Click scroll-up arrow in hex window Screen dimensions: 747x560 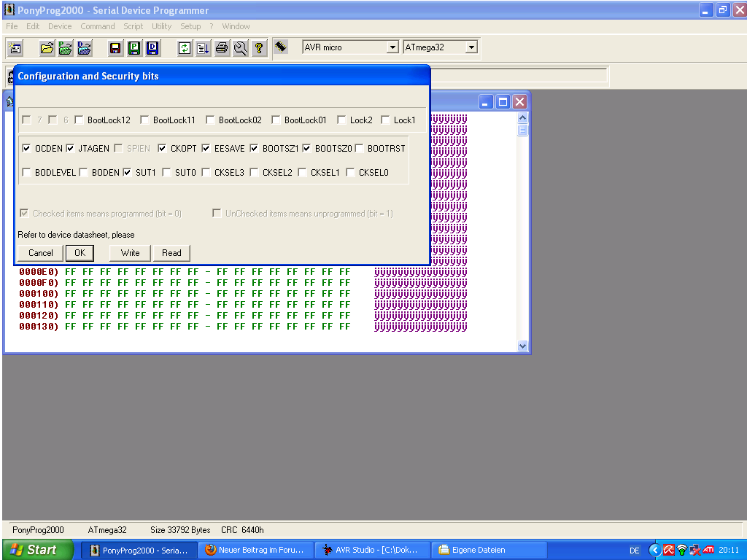522,117
